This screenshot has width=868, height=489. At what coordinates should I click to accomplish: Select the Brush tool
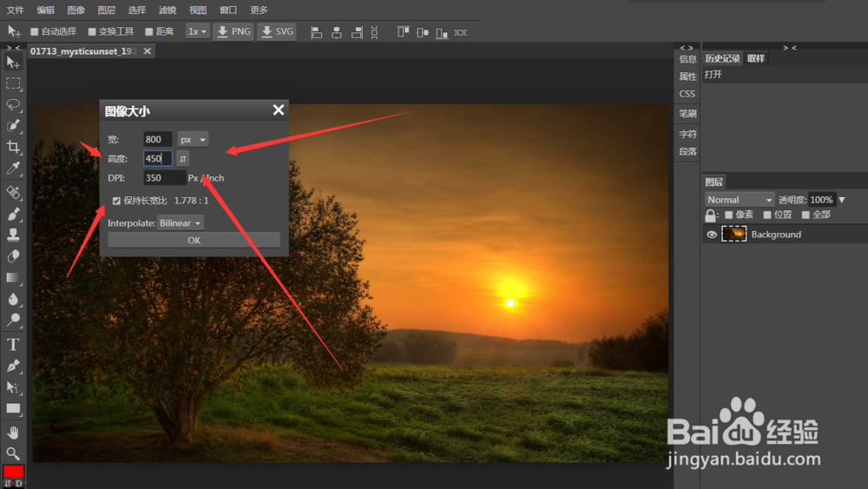13,214
